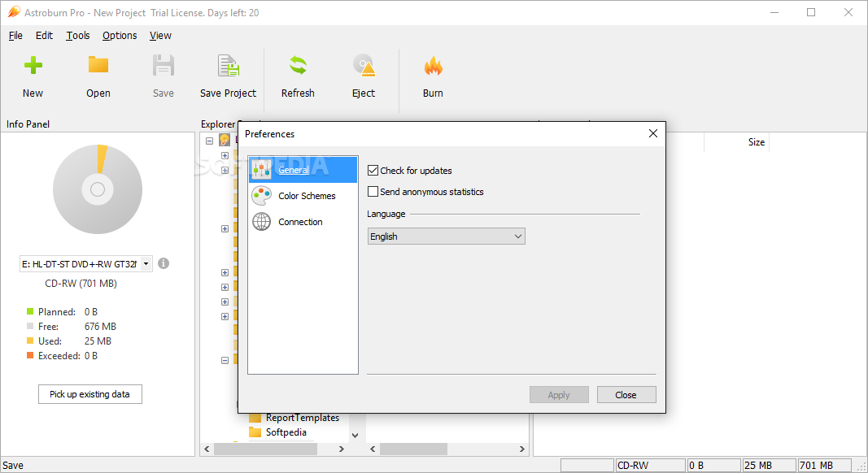Select the ReportTemplates folder in tree
868x473 pixels.
click(303, 418)
